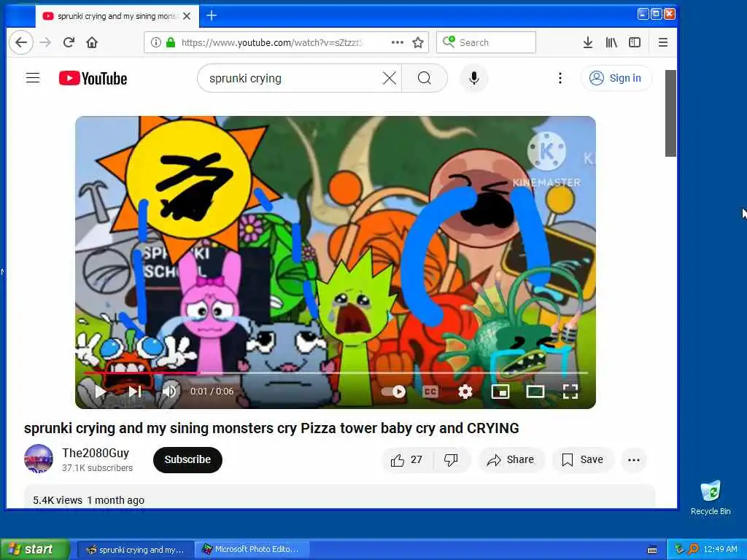Reload the page with the refresh icon
This screenshot has height=560, width=747.
(x=69, y=42)
